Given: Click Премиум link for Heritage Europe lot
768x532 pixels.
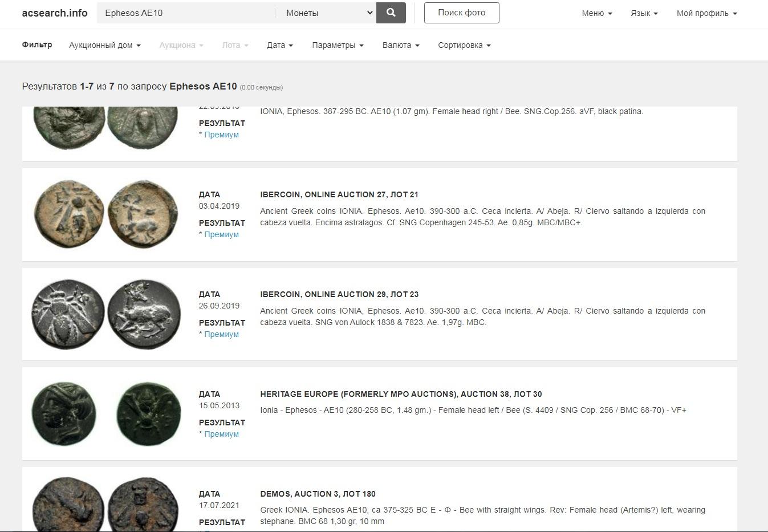Looking at the screenshot, I should coord(221,434).
